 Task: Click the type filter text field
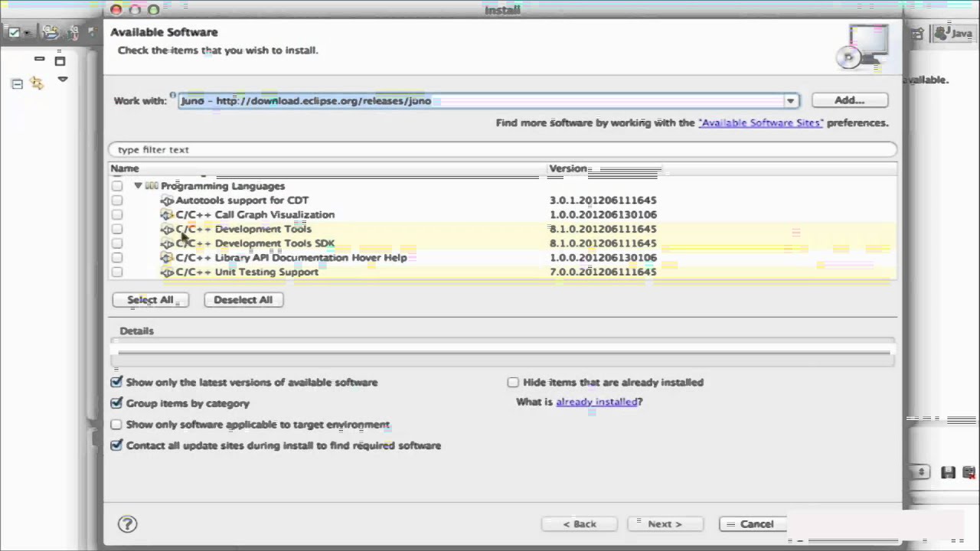(502, 150)
